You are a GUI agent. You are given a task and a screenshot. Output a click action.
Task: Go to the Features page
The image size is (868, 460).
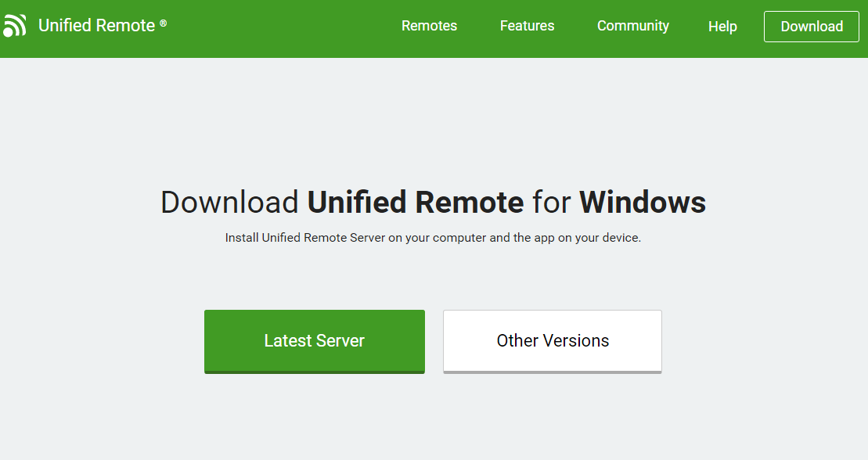click(527, 26)
